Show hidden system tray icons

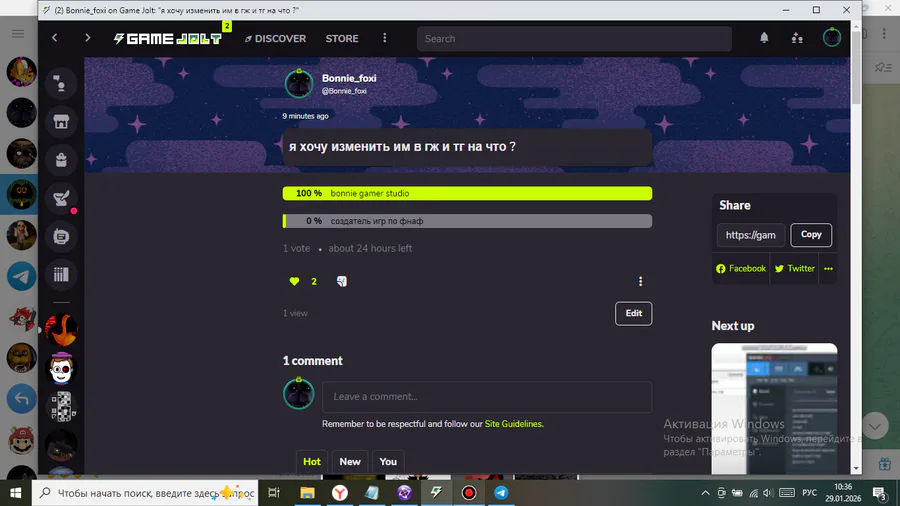[x=705, y=493]
